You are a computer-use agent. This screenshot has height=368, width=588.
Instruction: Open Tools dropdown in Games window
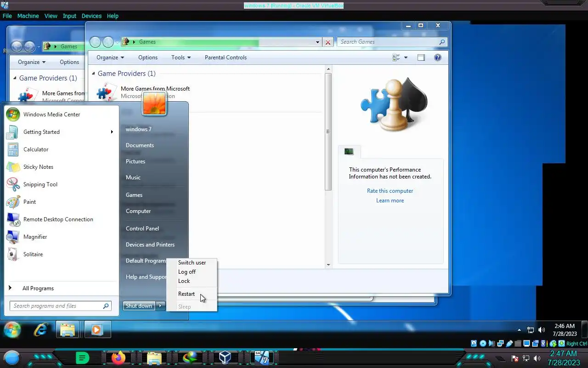[181, 57]
